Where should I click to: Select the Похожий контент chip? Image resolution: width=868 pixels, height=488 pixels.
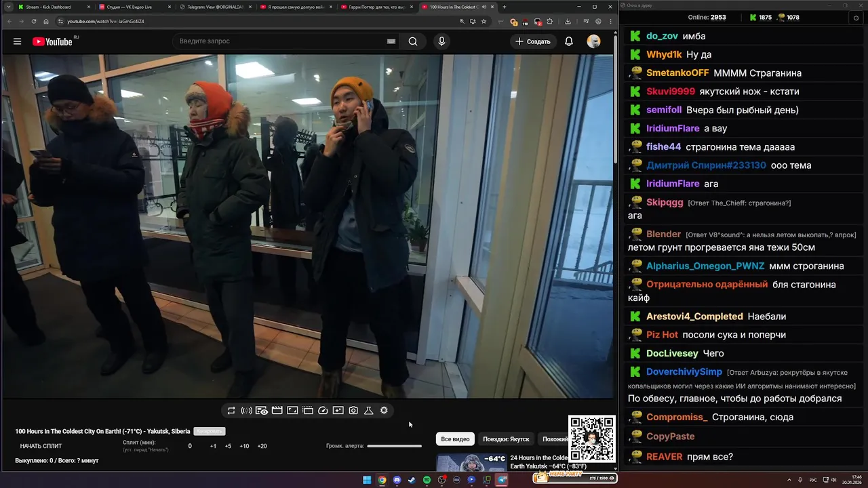(555, 439)
